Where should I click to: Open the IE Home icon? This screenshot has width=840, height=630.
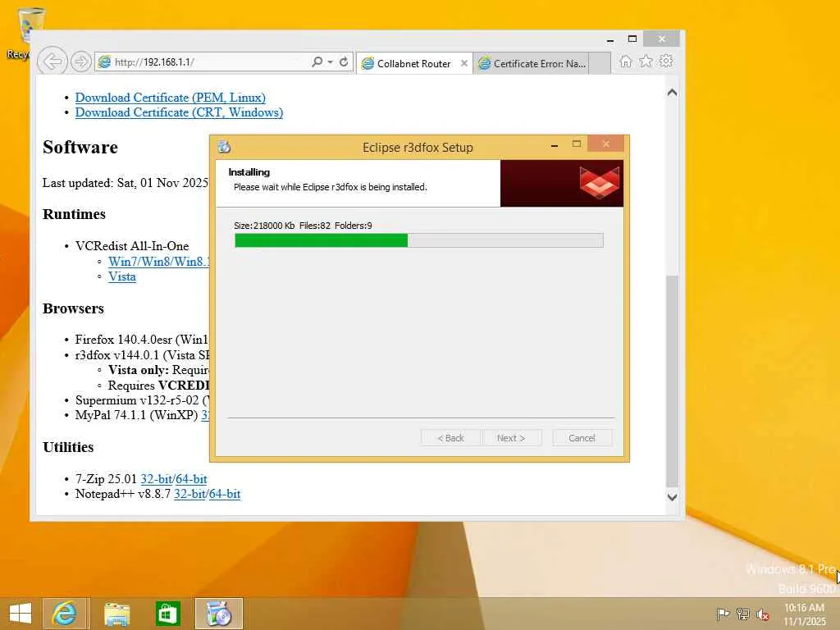point(625,61)
